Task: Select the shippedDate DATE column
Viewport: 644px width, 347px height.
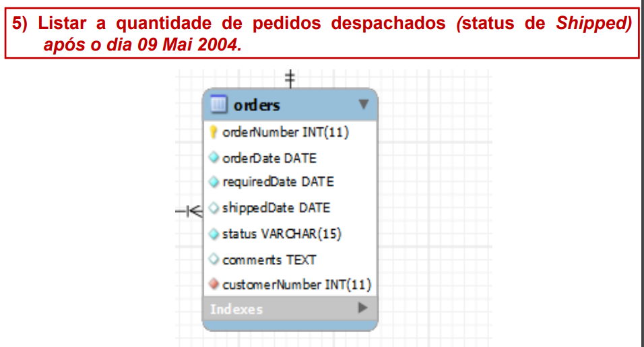Action: (x=276, y=208)
